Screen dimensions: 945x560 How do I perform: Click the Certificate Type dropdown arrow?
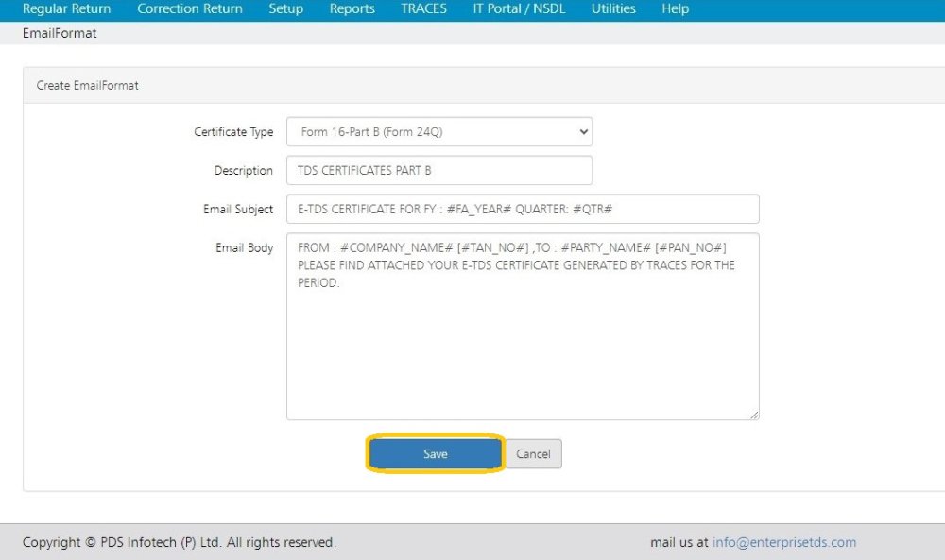583,131
